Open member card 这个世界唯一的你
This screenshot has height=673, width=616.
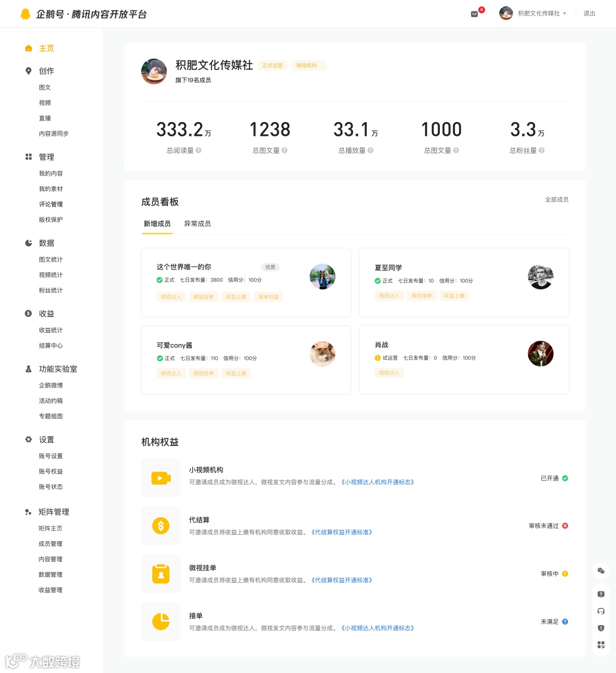246,283
